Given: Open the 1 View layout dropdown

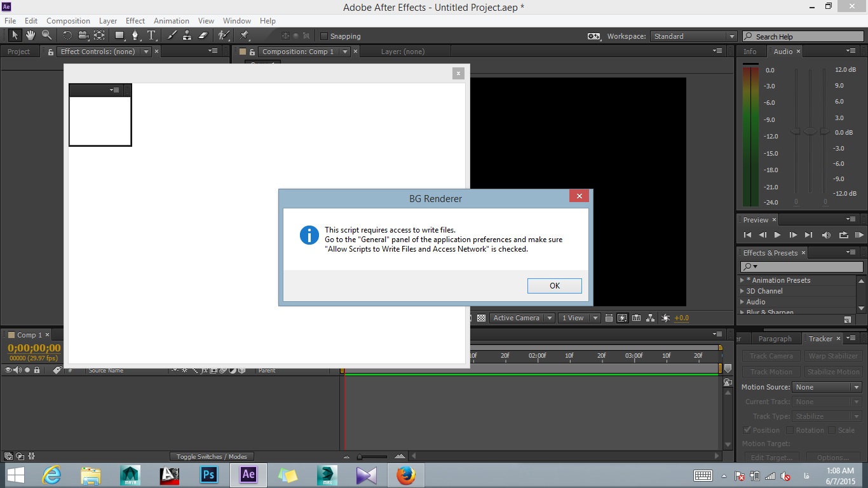Looking at the screenshot, I should click(x=578, y=318).
